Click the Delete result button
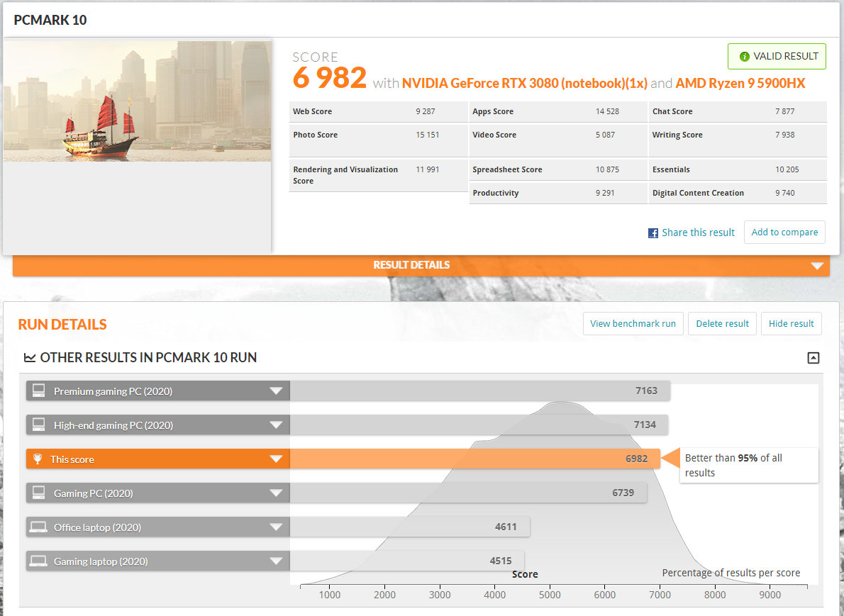 click(x=722, y=324)
